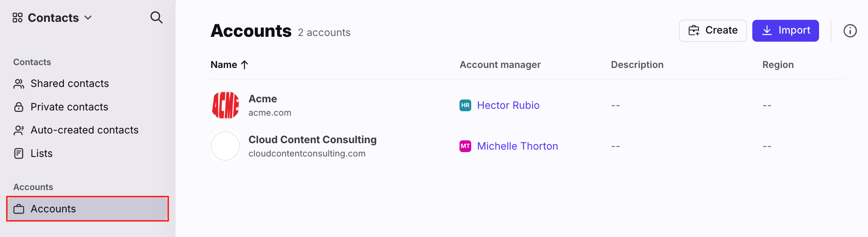This screenshot has height=237, width=868.
Task: Click the Create button
Action: pos(713,31)
